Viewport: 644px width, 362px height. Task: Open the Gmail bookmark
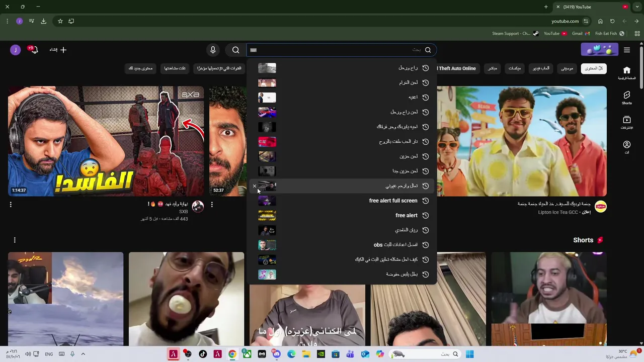tap(581, 34)
